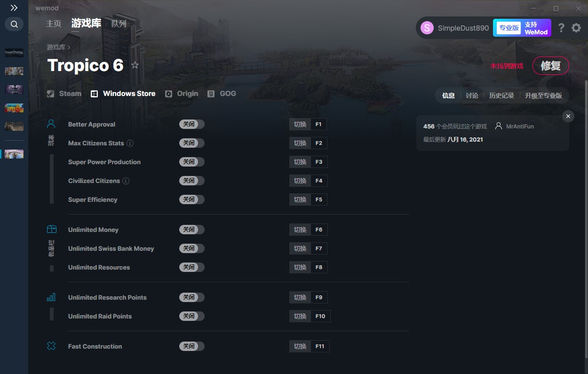Toggle Unlimited Swiss Bank Money switch
588x374 pixels.
pyautogui.click(x=192, y=248)
